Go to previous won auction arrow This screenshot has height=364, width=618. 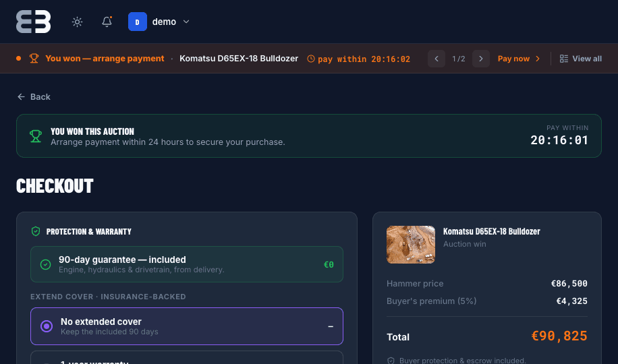pos(437,59)
